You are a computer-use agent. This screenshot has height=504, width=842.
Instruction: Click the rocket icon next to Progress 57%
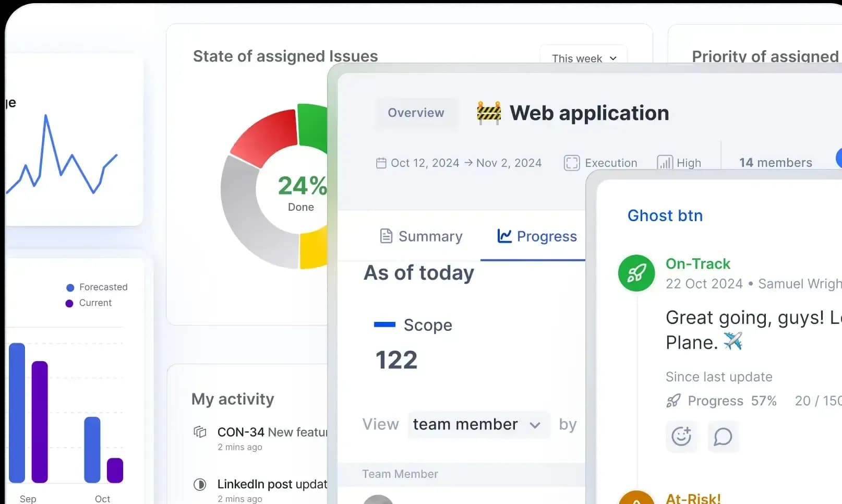coord(673,401)
